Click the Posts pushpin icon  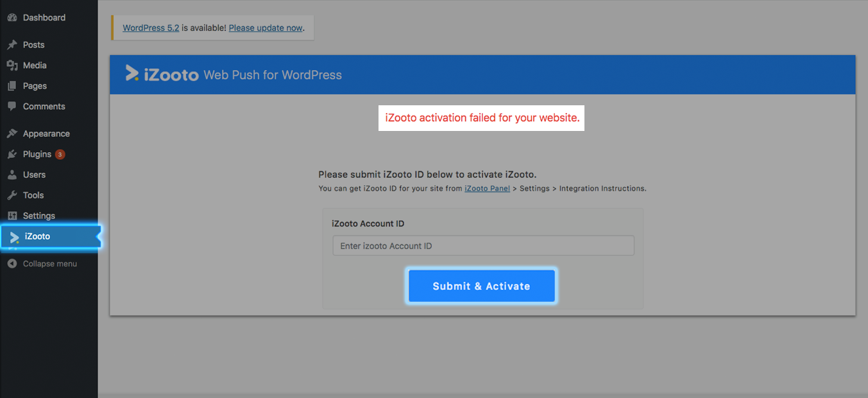tap(12, 45)
